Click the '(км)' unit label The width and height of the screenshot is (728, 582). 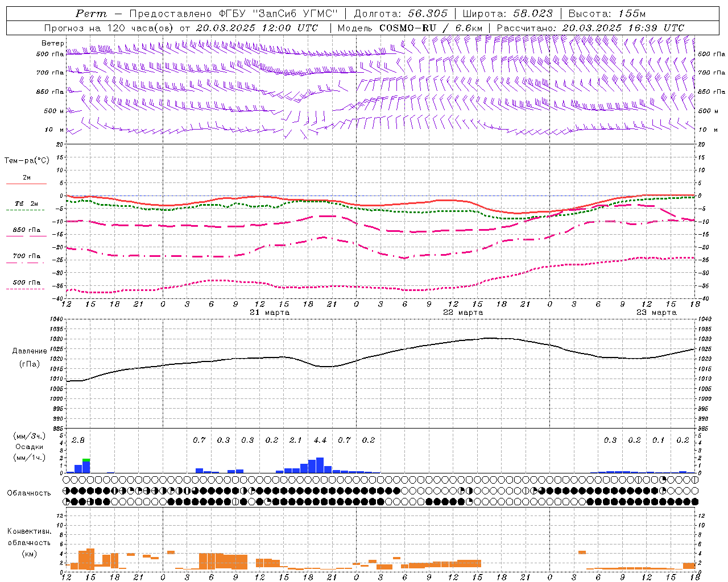click(29, 554)
